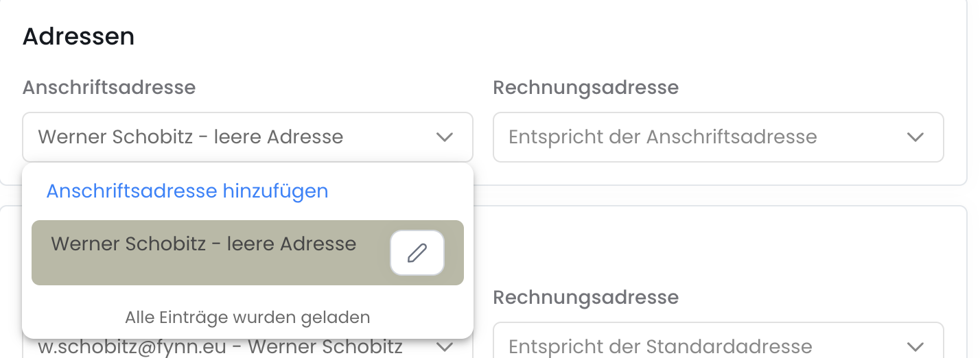
Task: Open the Entspricht der Standardadresse dropdown
Action: [x=719, y=341]
